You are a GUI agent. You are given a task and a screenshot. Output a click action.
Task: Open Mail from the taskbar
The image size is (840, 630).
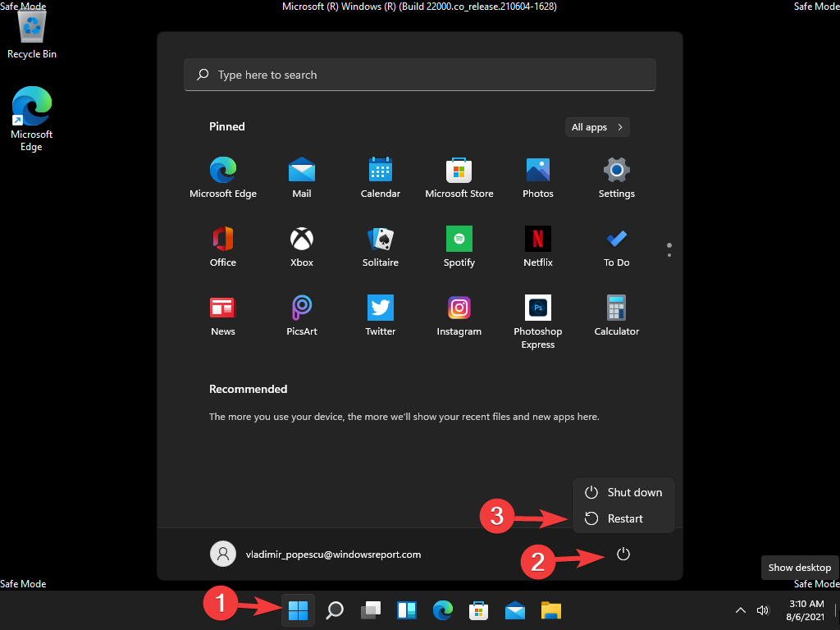point(515,609)
